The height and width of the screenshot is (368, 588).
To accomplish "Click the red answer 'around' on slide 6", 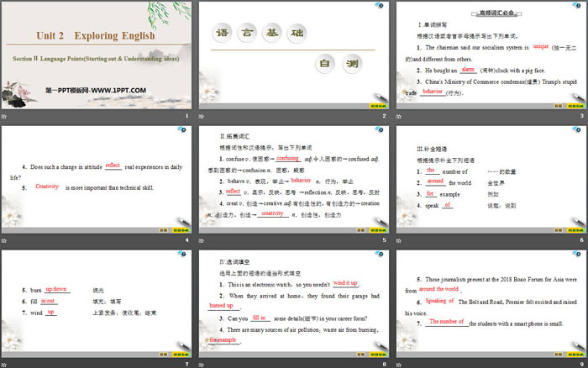I will (x=435, y=181).
